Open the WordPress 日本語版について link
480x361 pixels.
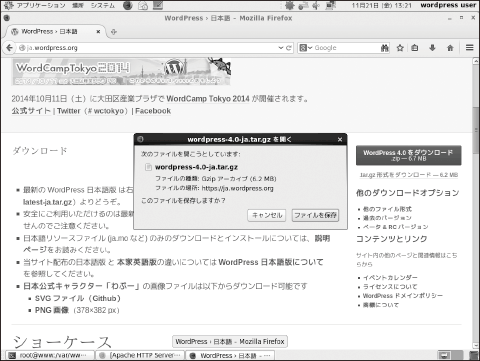click(x=271, y=262)
